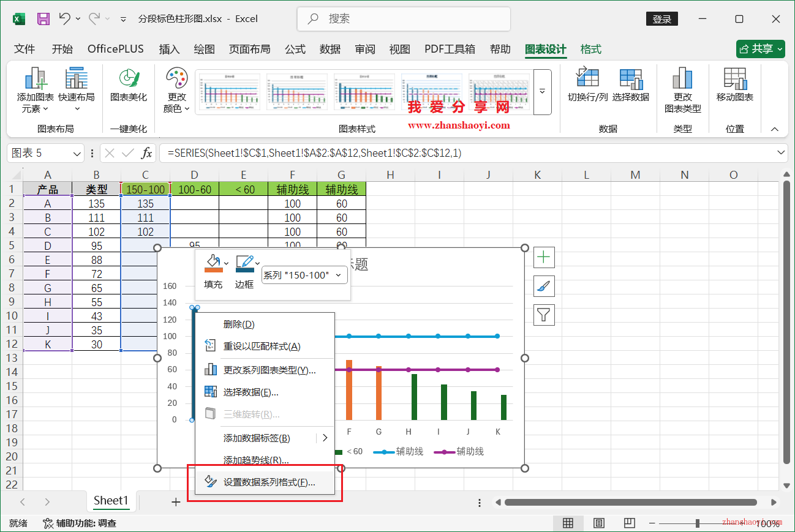Screen dimensions: 795x532
Task: Add a new worksheet with the plus button
Action: [x=176, y=501]
